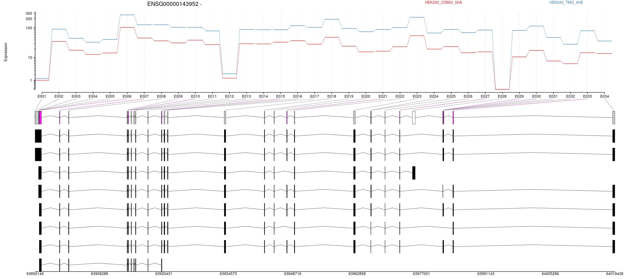Click y-axis tick value 200
This screenshot has width=644, height=279.
29,19
